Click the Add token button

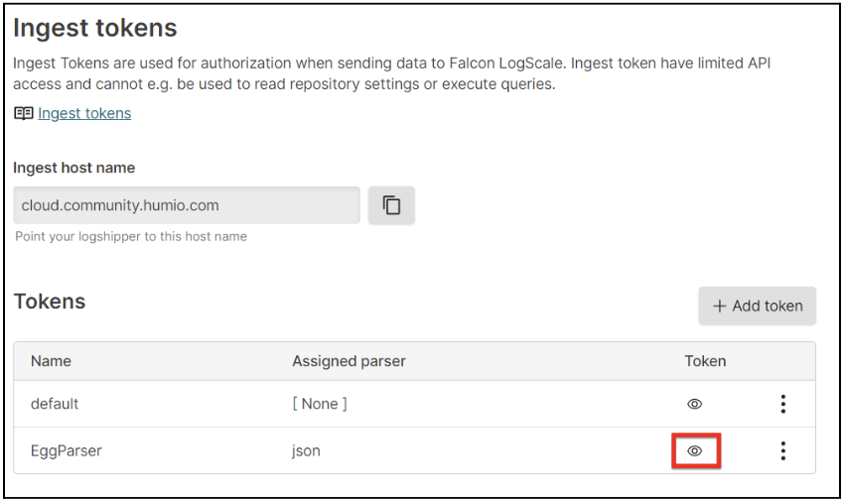pyautogui.click(x=758, y=306)
